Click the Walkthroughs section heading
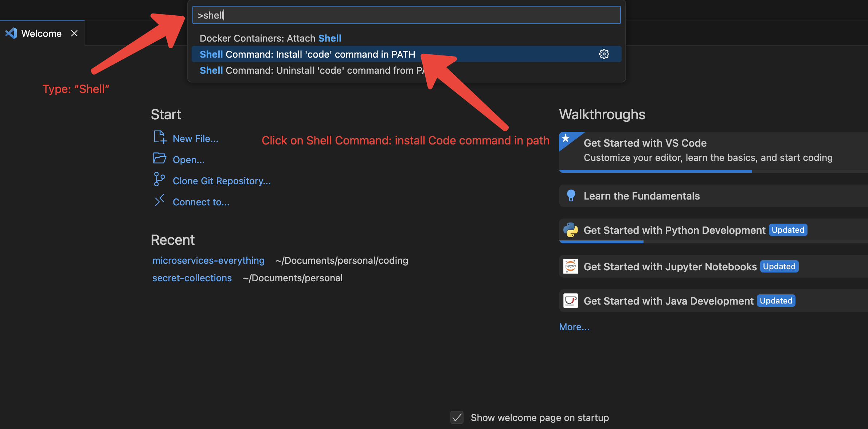The image size is (868, 429). coord(602,114)
